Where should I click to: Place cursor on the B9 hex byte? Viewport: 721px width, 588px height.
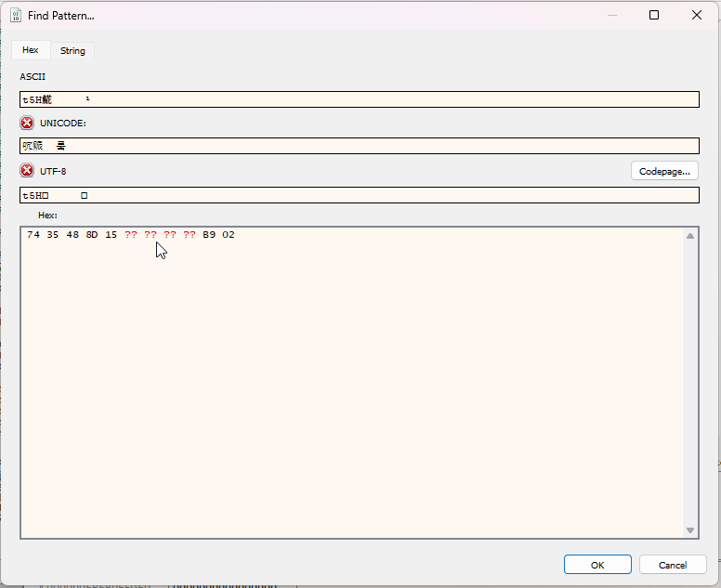coord(209,235)
